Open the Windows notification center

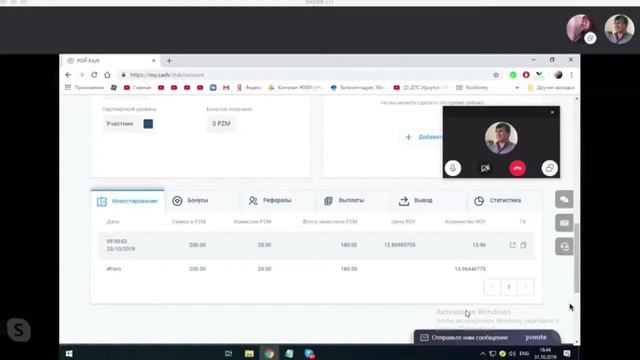567,353
